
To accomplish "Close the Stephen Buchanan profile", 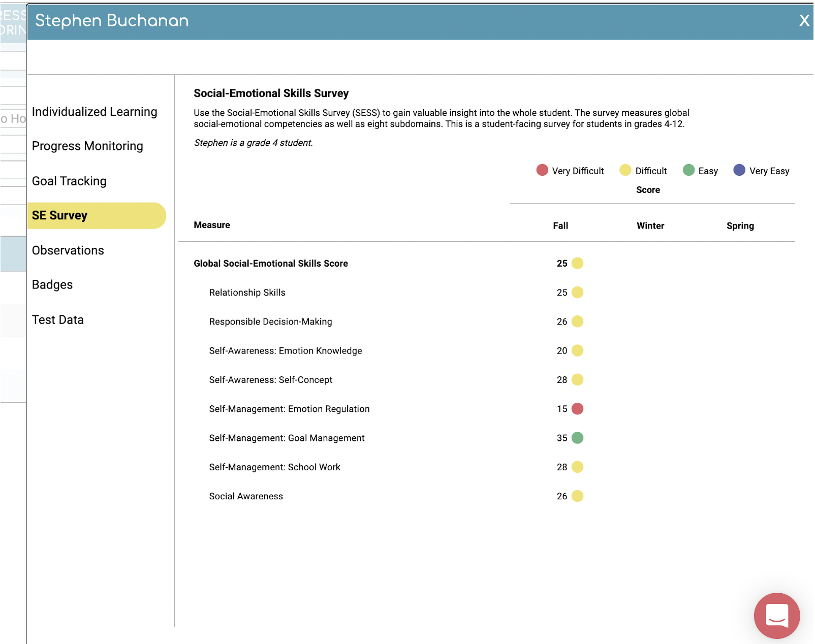I will click(x=804, y=21).
